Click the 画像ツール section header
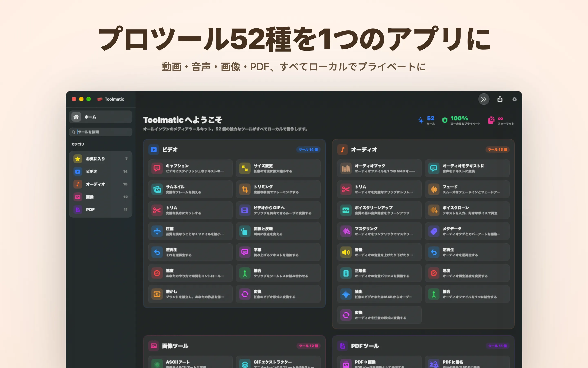 175,346
